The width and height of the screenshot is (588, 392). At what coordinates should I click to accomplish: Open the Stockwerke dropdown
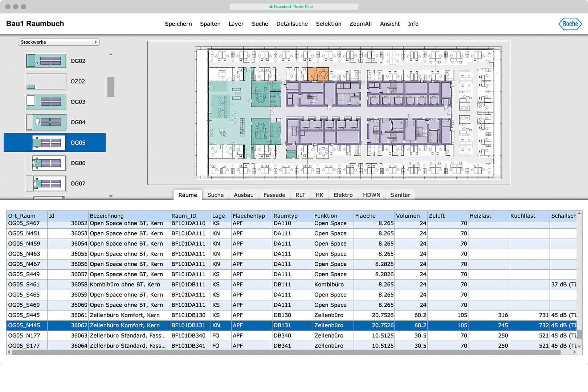click(59, 42)
